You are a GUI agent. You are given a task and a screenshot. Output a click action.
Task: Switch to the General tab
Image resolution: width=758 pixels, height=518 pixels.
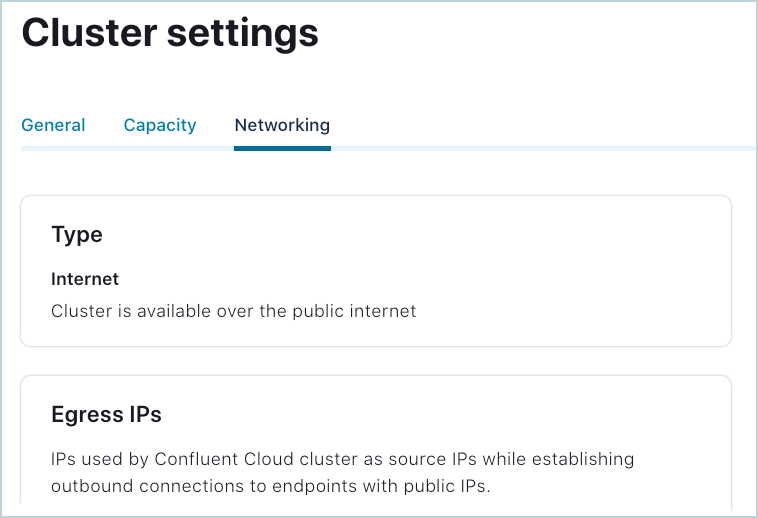tap(53, 126)
